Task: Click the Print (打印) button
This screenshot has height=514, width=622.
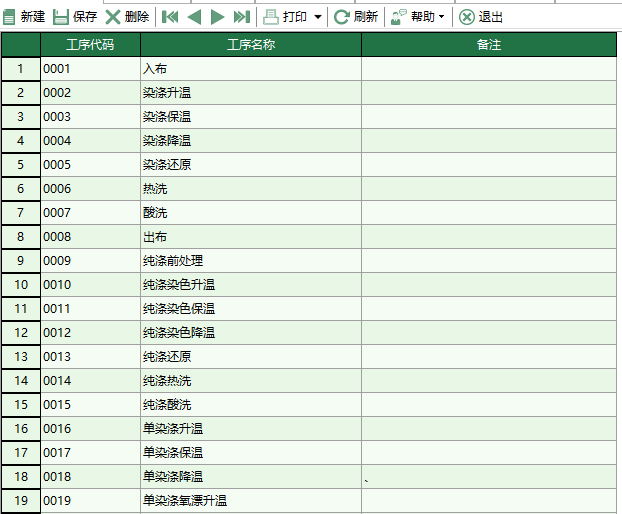Action: tap(286, 17)
